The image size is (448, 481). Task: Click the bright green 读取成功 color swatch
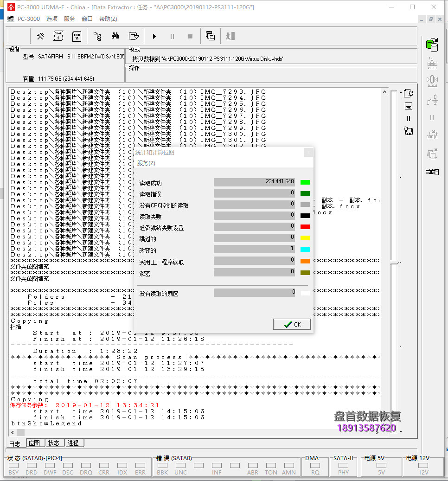pos(305,182)
